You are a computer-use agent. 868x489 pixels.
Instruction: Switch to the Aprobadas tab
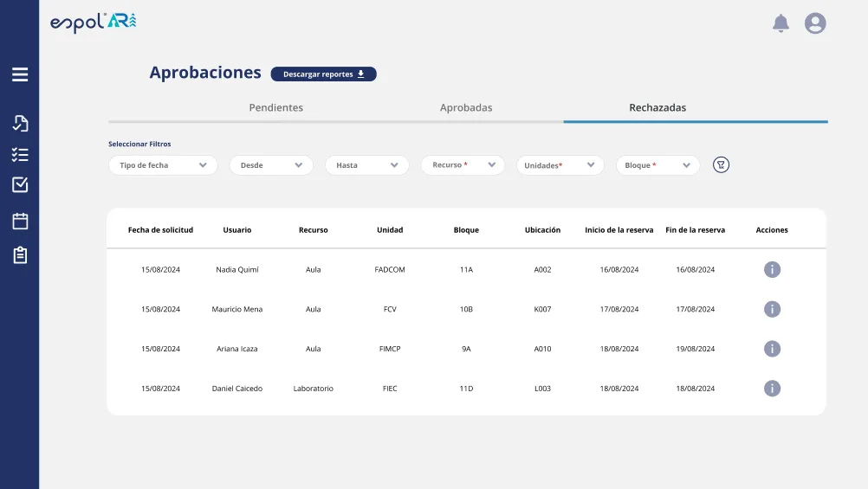coord(466,108)
